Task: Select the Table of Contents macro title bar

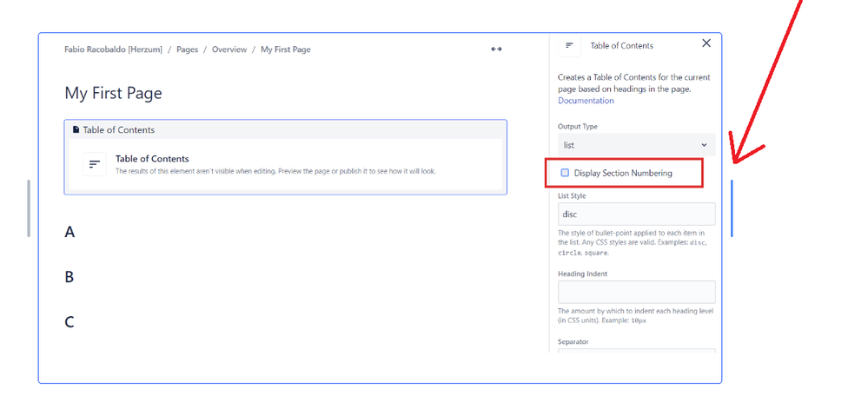Action: 286,130
